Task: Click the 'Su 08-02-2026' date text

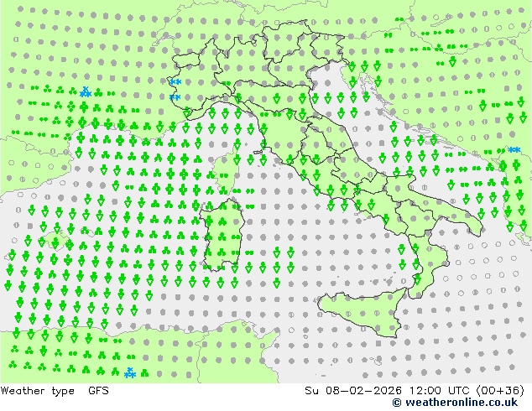Action: coord(353,391)
